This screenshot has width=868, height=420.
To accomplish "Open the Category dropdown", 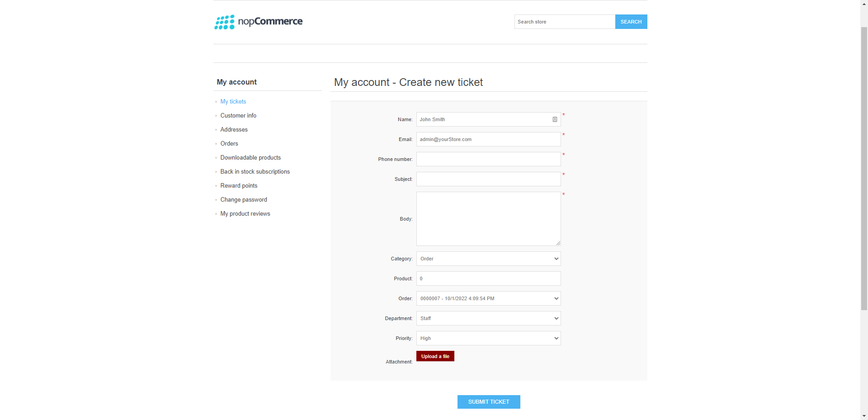I will point(488,259).
